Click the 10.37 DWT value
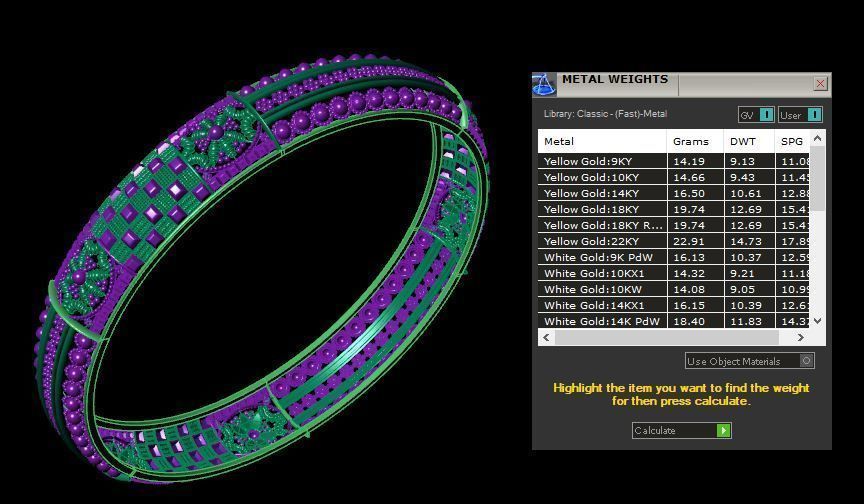Viewport: 864px width, 504px height. coord(746,257)
